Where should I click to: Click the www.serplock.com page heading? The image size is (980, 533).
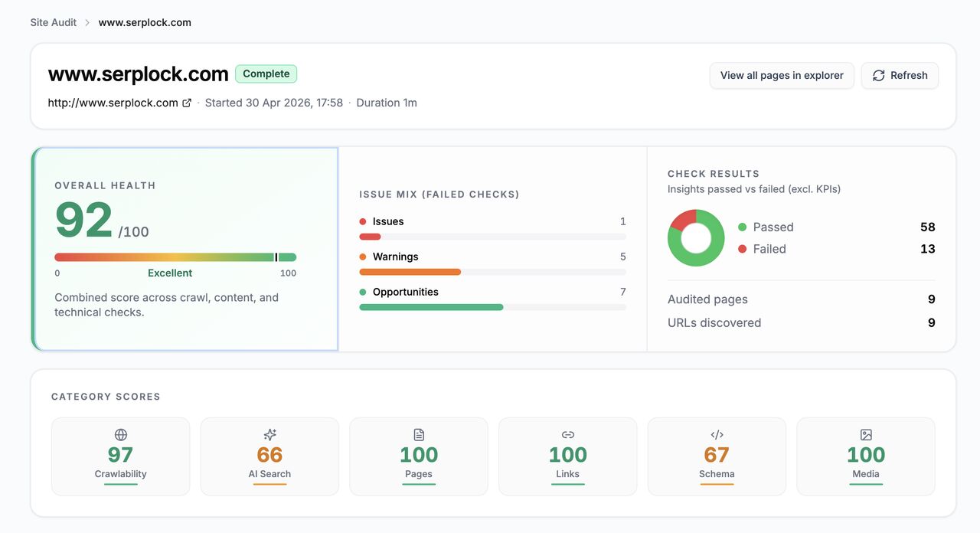(x=138, y=74)
